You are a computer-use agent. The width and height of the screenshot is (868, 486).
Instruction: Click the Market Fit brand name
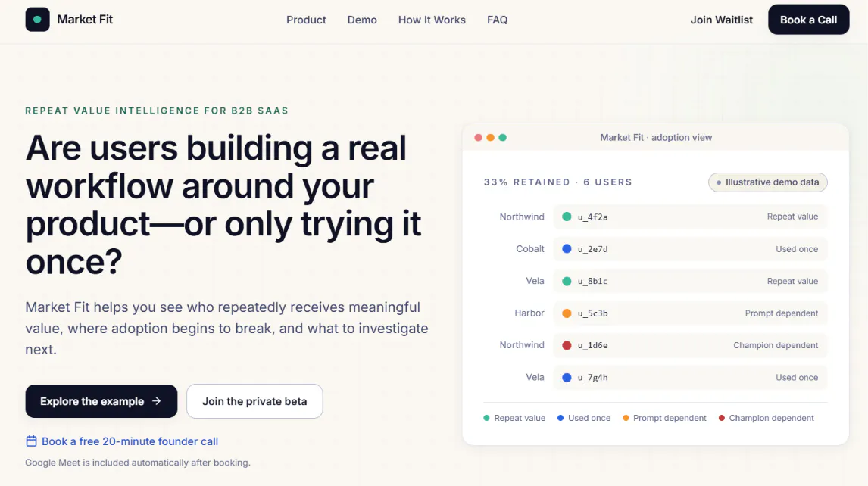pos(85,20)
